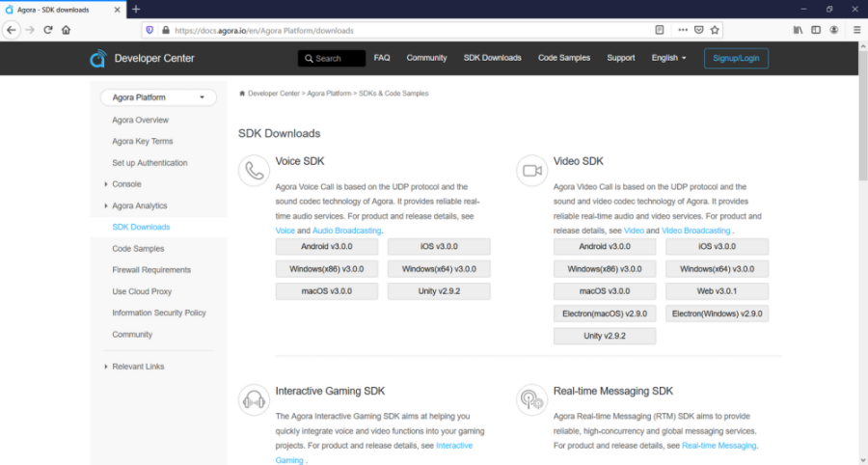Viewport: 868px width, 465px height.
Task: Download Voice SDK iOS v3.0.0
Action: click(x=439, y=247)
